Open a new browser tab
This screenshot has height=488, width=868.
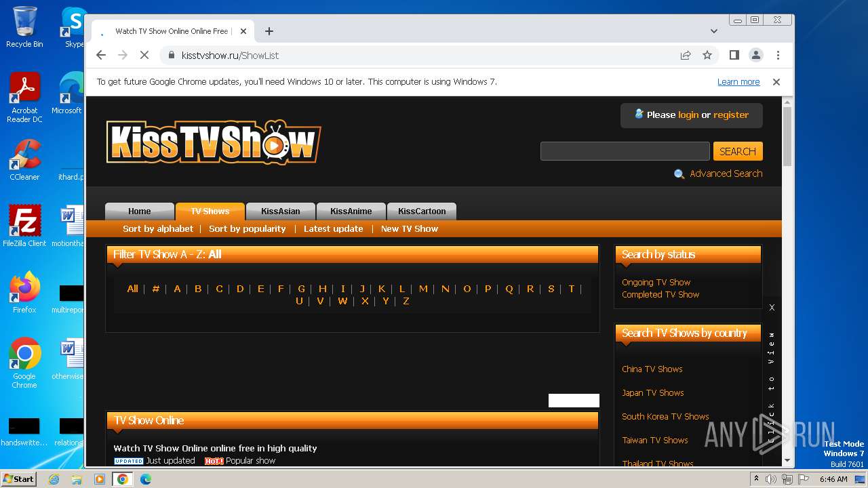[269, 31]
